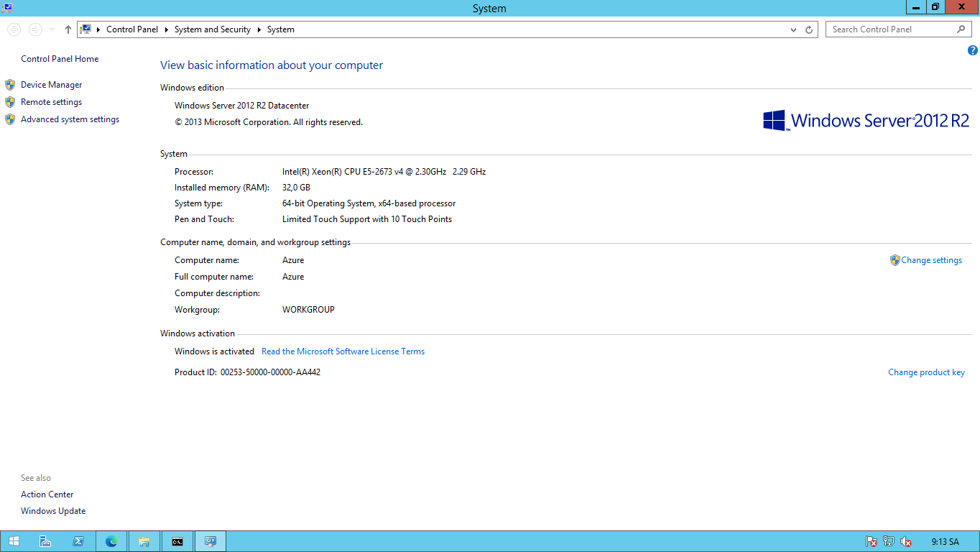Expand the arrow after Control Panel breadcrumb
Viewport: 980px width, 552px height.
point(166,29)
